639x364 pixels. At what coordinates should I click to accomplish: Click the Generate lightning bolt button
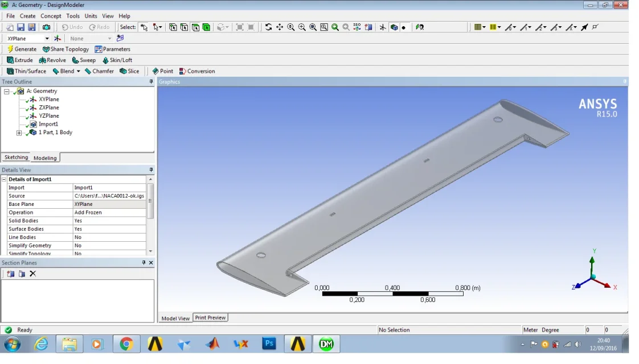[x=22, y=49]
